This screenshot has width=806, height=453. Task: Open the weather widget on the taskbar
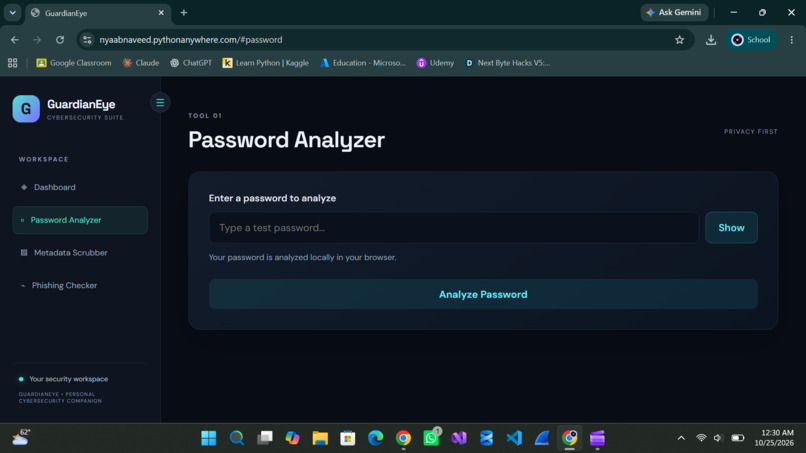pyautogui.click(x=21, y=437)
